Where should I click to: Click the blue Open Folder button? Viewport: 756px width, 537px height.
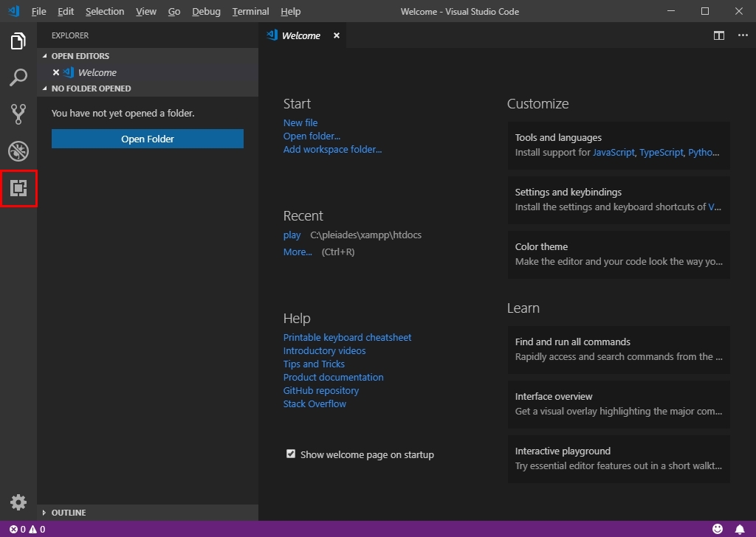148,139
